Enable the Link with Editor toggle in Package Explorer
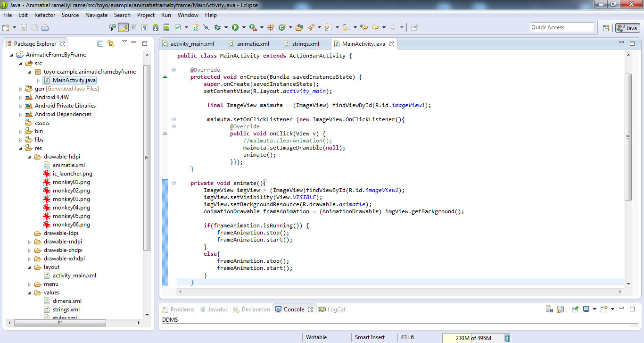 [x=111, y=43]
